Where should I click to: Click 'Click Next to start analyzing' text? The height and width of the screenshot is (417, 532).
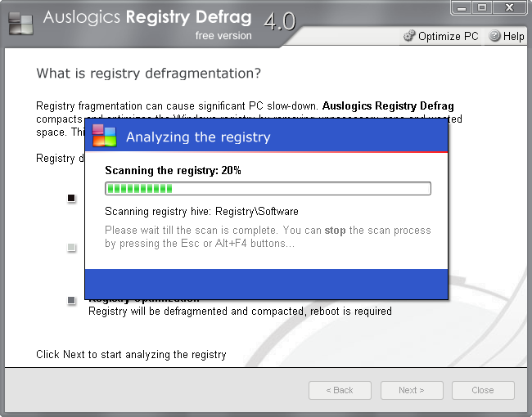point(131,354)
